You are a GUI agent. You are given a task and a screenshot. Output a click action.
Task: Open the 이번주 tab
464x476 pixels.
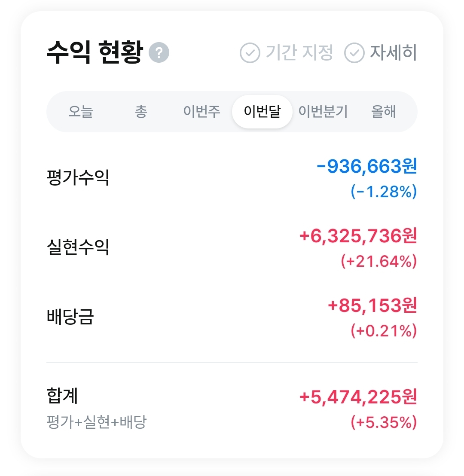click(x=201, y=112)
